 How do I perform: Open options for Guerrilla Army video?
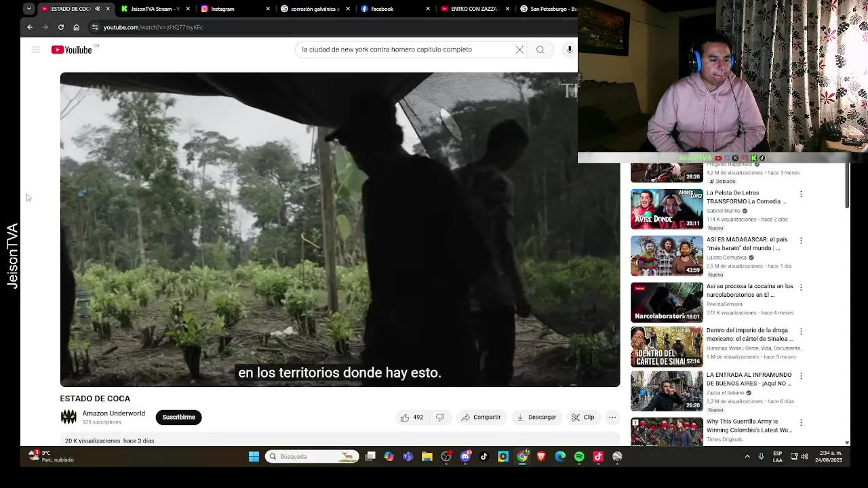(801, 423)
